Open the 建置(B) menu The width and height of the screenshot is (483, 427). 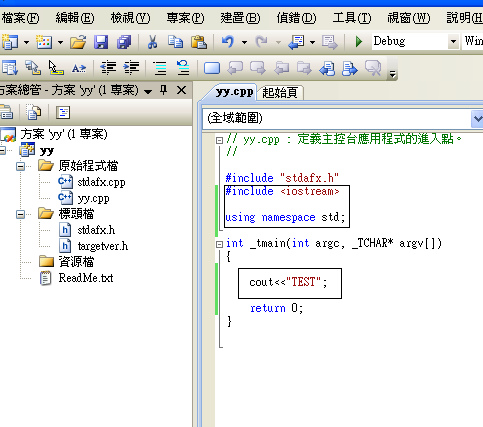coord(240,18)
